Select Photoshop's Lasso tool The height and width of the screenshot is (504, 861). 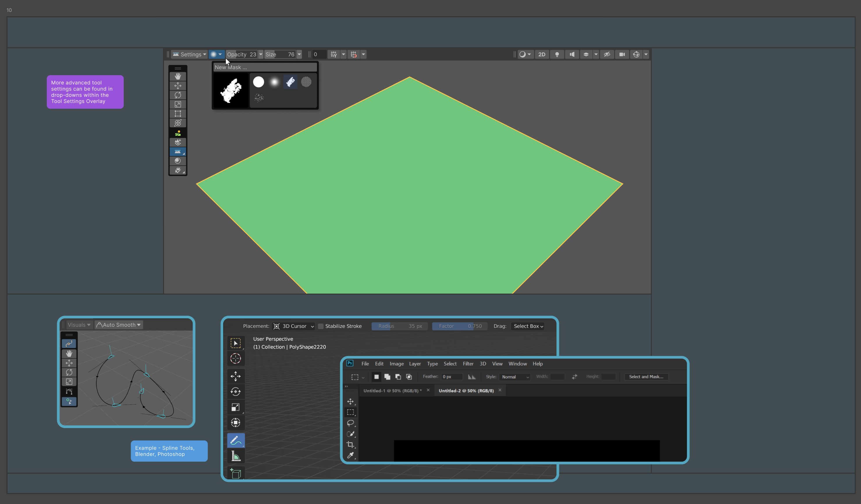[x=351, y=423]
